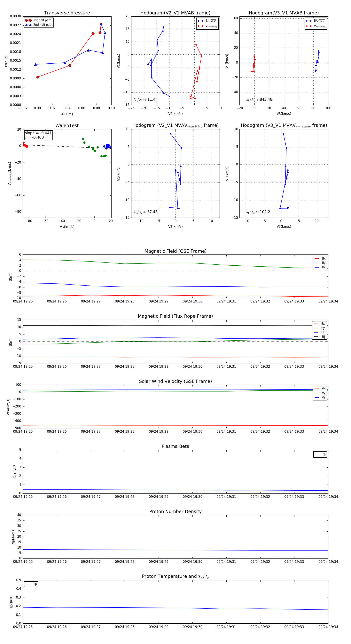
Task: Click the 'Pt(nPa)' y-axis label
Action: [6, 61]
